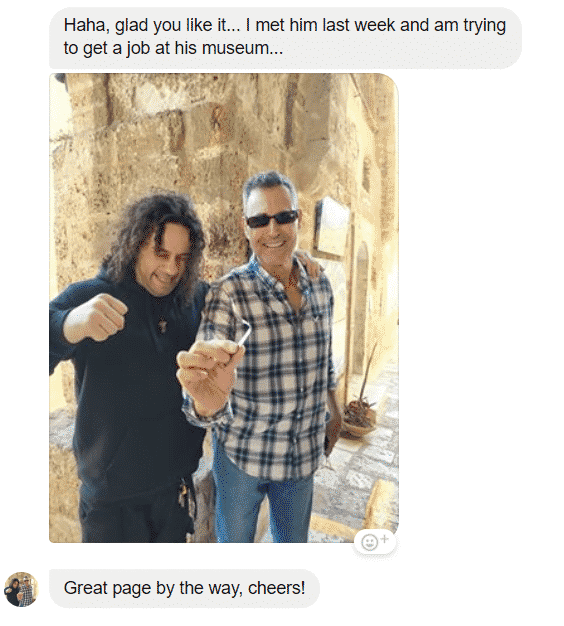The height and width of the screenshot is (626, 564).
Task: Click the bent spoon in the photo
Action: (243, 339)
